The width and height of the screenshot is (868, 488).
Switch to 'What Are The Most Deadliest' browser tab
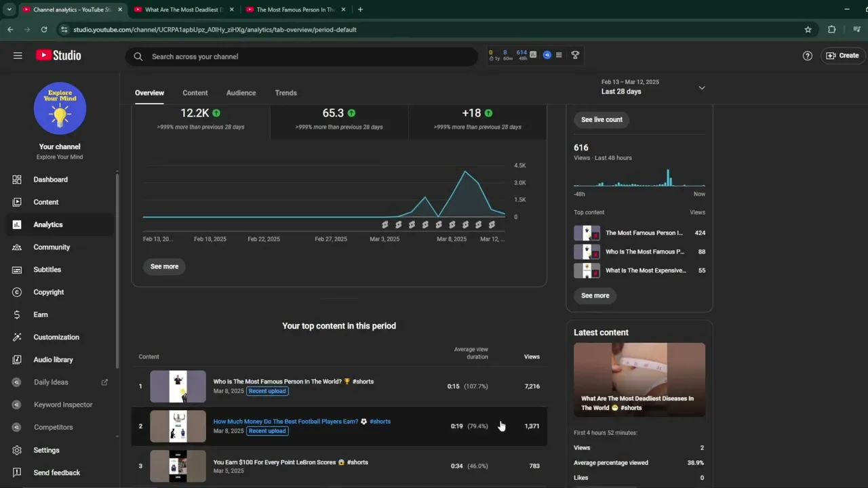click(183, 9)
